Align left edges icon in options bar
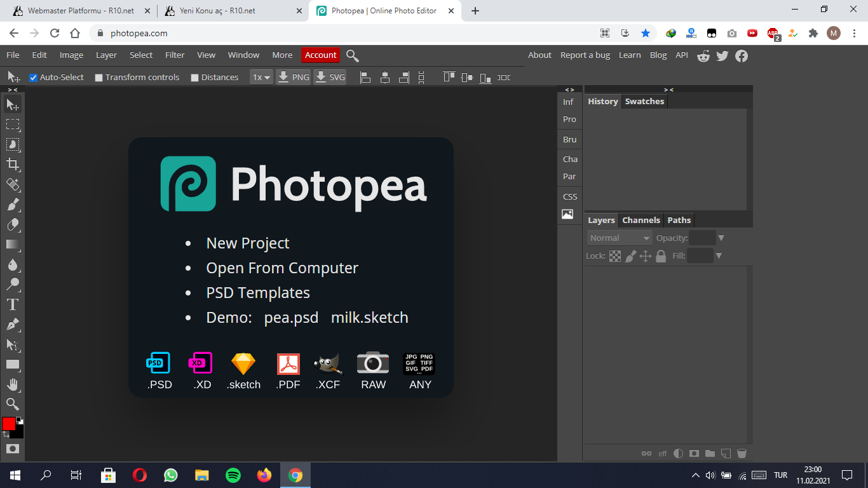 tap(365, 78)
